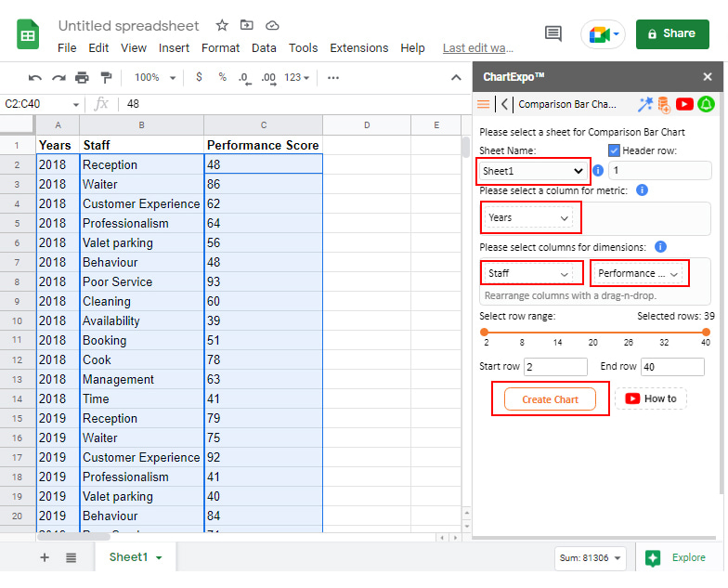728x588 pixels.
Task: Open the Sheet1 sheet name dropdown
Action: pyautogui.click(x=533, y=171)
